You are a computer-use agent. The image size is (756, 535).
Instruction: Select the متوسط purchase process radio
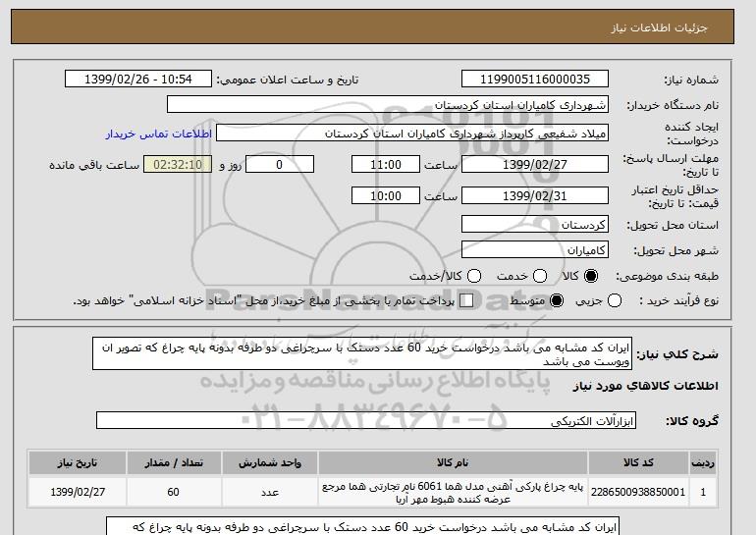point(557,300)
